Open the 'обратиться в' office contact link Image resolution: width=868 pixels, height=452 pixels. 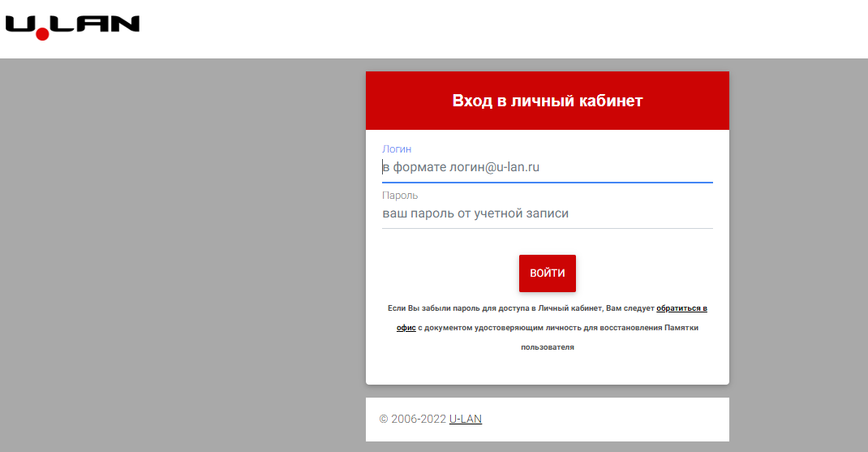coord(681,308)
